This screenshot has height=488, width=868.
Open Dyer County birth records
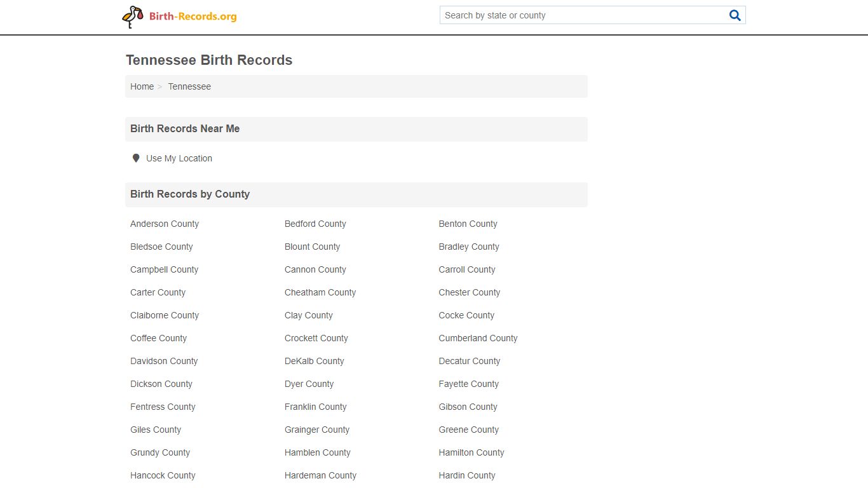(309, 384)
